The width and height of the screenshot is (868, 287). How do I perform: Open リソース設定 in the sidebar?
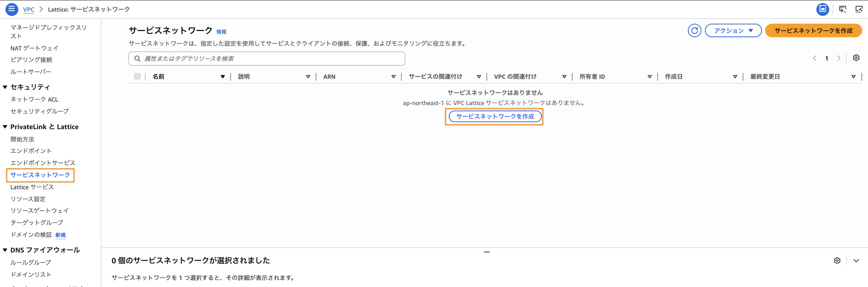coord(28,199)
